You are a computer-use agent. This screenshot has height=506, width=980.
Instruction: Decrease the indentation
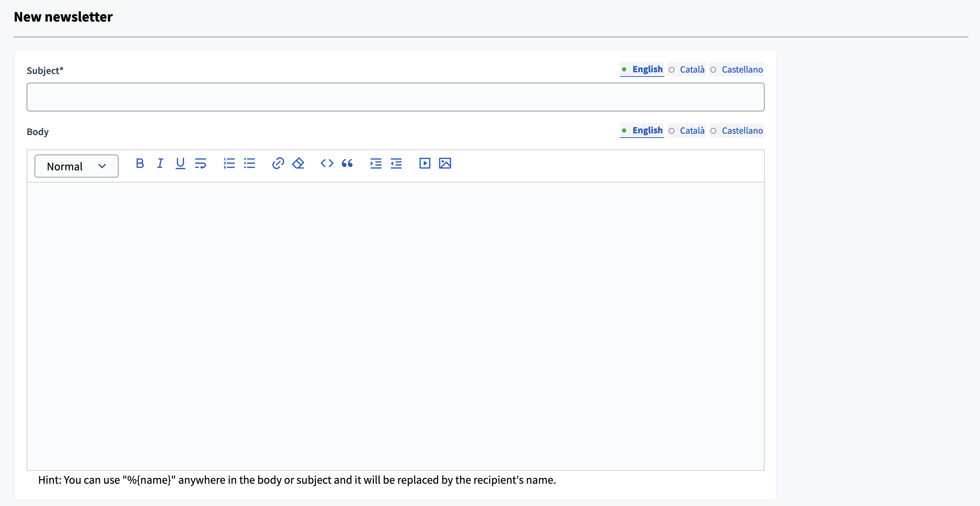pyautogui.click(x=396, y=164)
